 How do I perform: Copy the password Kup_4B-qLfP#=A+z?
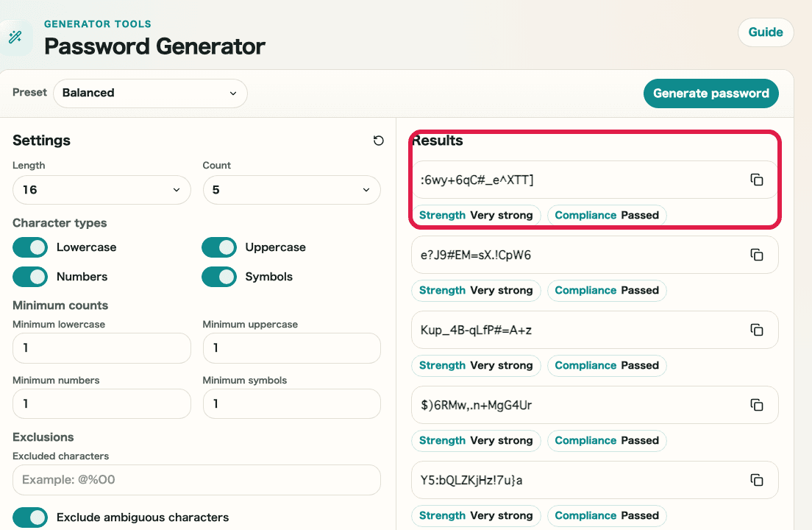pyautogui.click(x=756, y=330)
